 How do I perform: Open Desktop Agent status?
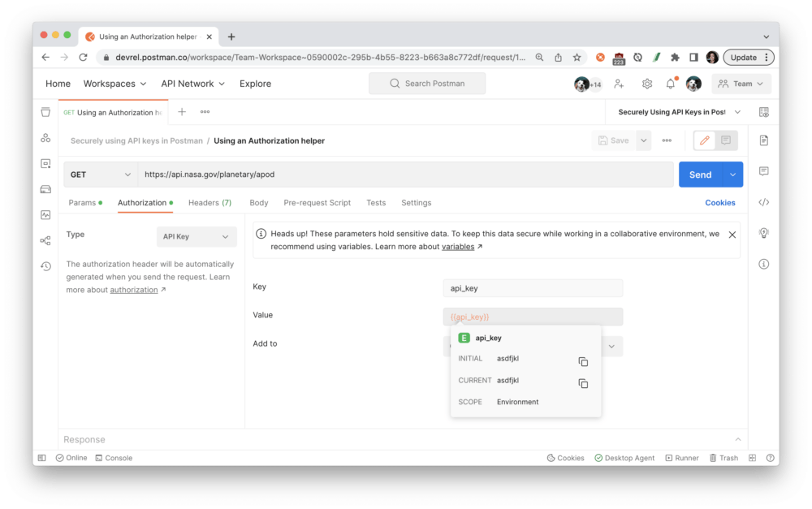coord(624,458)
